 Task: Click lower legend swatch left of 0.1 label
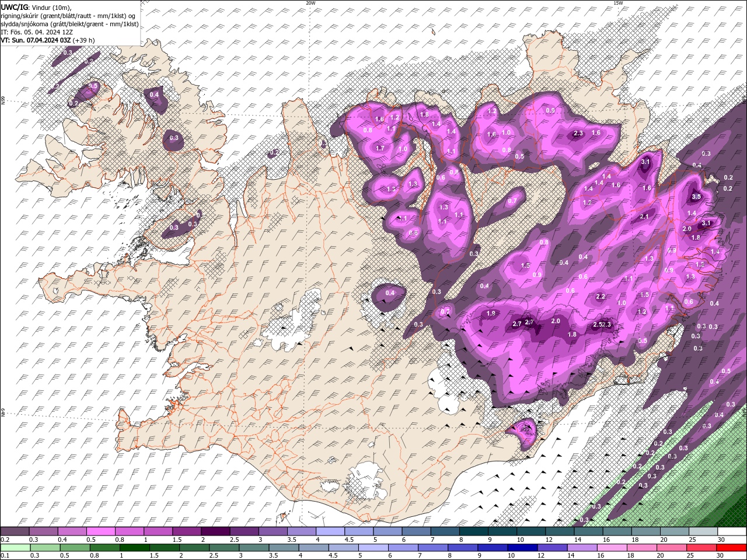tap(15, 548)
